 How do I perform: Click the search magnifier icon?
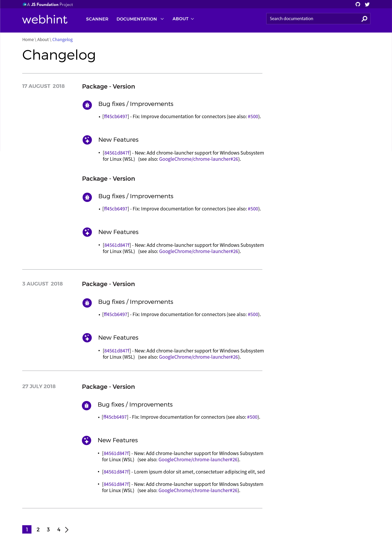coord(364,18)
